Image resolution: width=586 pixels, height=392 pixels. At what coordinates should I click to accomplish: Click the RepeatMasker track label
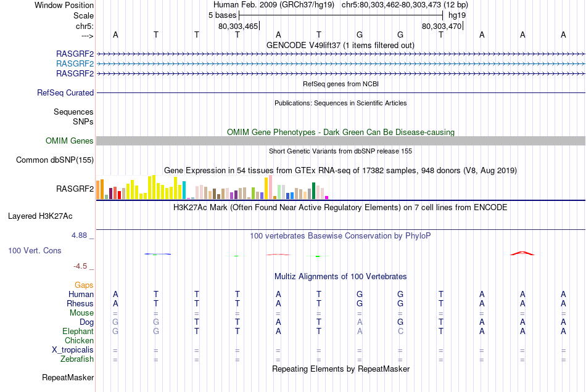click(68, 378)
